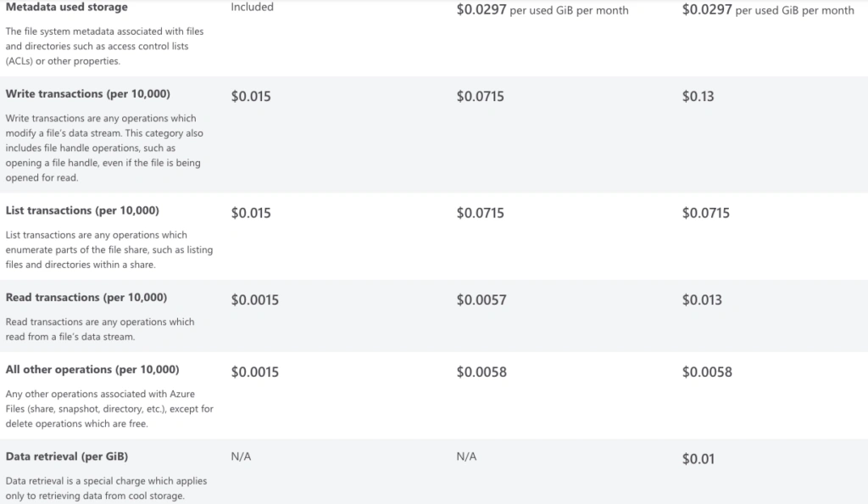Click the list transactions description text
The height and width of the screenshot is (504, 868).
pos(109,249)
